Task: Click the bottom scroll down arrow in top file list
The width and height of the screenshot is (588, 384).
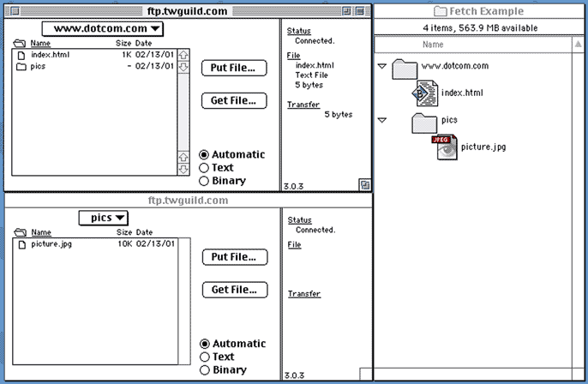Action: [x=183, y=169]
